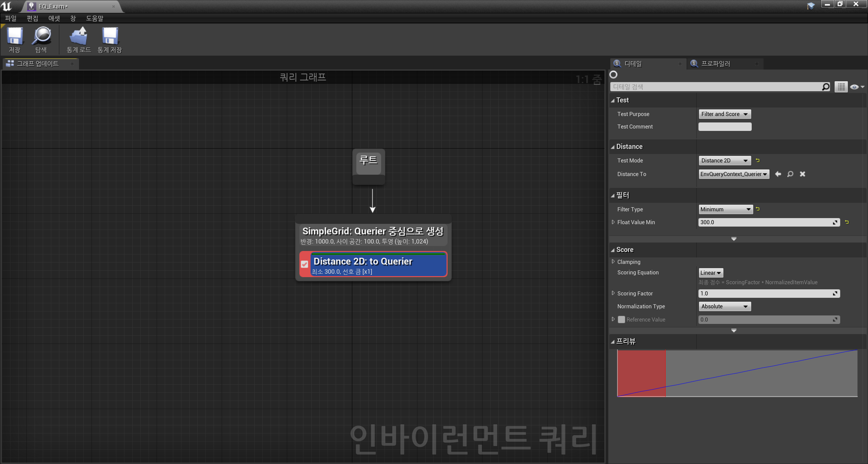Viewport: 868px width, 464px height.
Task: Click the browse-to-asset magnifier beside Distance To
Action: pos(790,174)
